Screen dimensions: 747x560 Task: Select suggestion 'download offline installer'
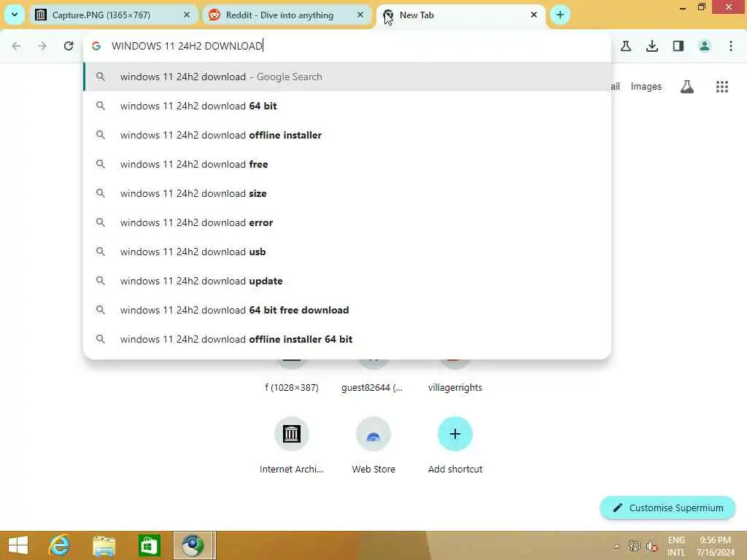coord(347,135)
